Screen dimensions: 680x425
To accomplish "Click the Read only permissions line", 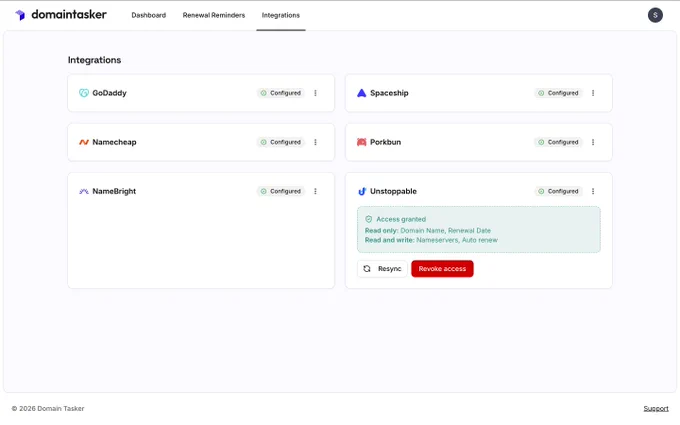I will coord(428,230).
